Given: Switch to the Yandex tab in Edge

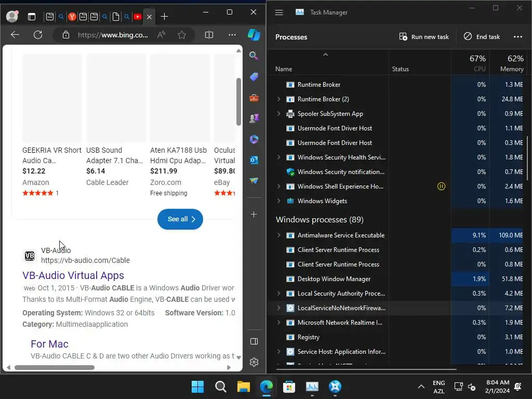Looking at the screenshot, I should click(x=72, y=16).
